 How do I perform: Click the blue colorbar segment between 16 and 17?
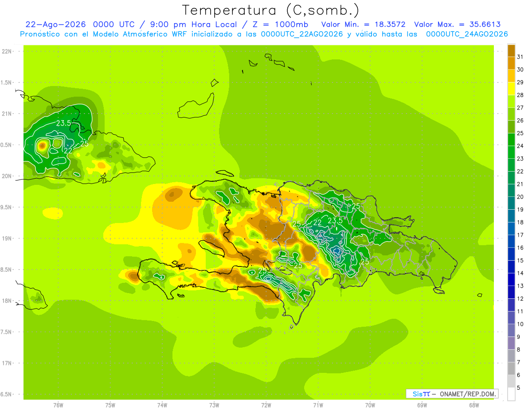(x=511, y=241)
